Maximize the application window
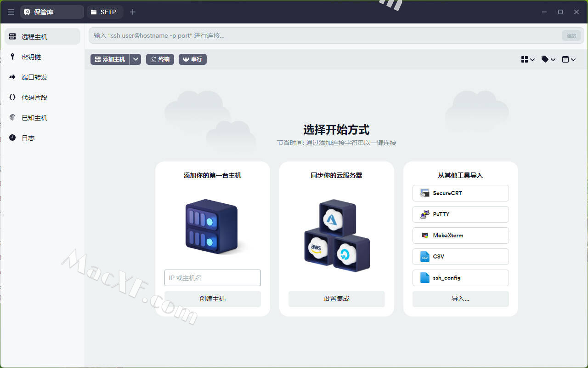The image size is (588, 368). (x=560, y=12)
